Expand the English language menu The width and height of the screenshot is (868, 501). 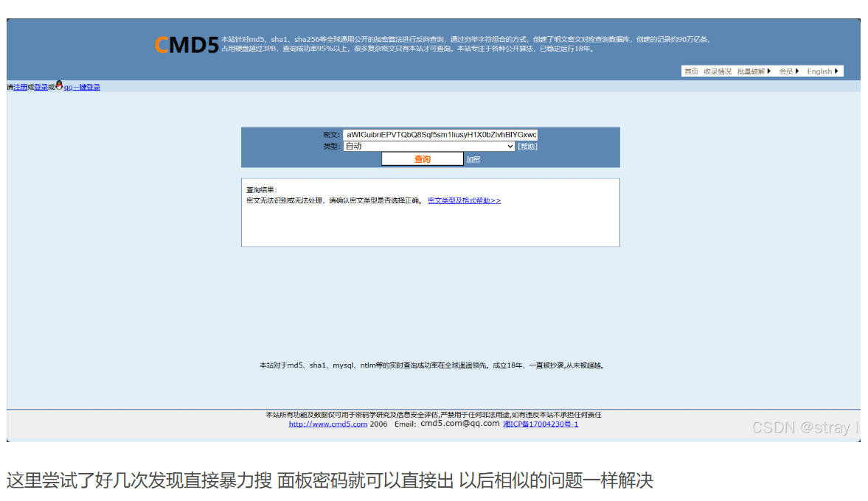822,71
